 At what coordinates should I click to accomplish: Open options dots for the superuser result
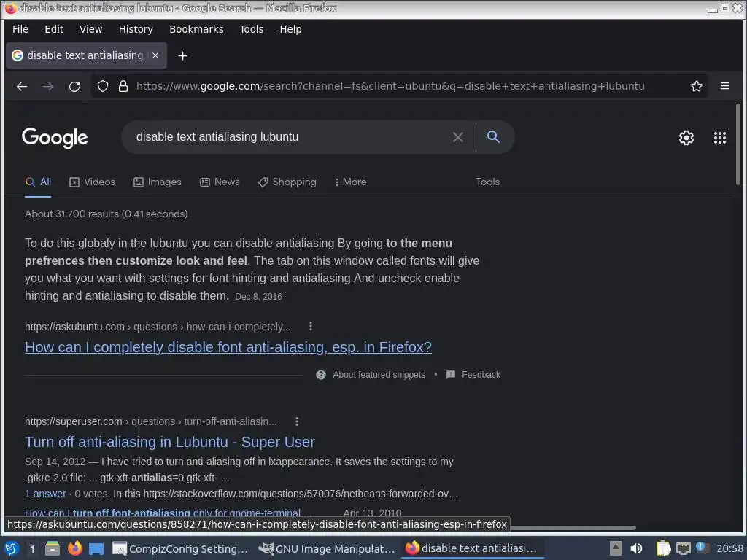pyautogui.click(x=296, y=421)
